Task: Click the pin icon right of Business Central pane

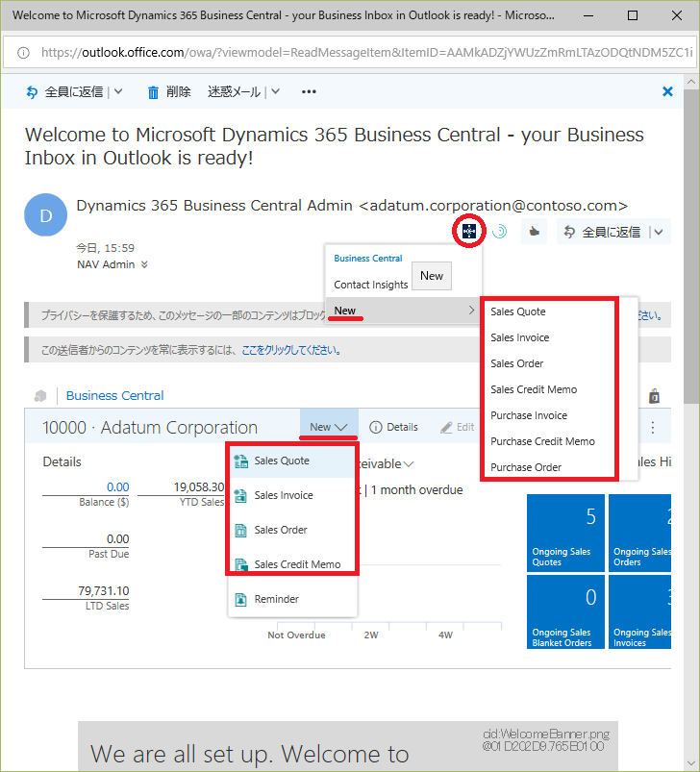Action: pyautogui.click(x=654, y=396)
